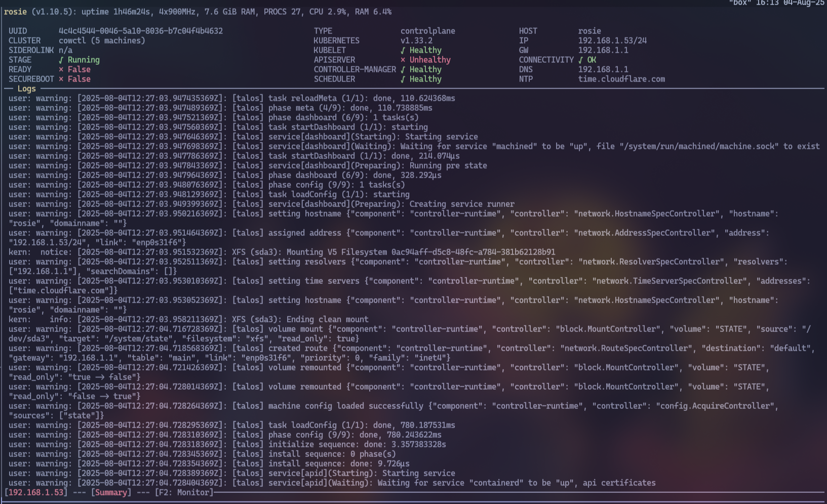The width and height of the screenshot is (827, 504).
Task: Click the controlplane TYPE value
Action: 427,31
